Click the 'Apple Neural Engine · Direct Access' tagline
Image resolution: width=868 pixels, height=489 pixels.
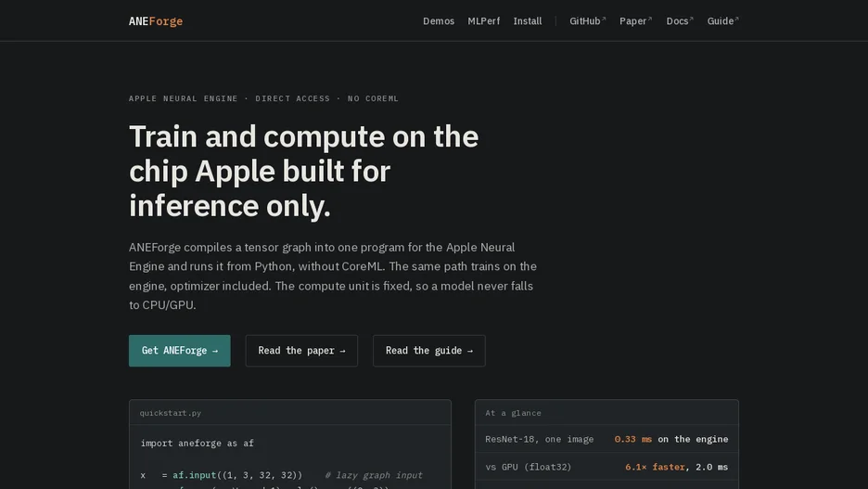(263, 98)
